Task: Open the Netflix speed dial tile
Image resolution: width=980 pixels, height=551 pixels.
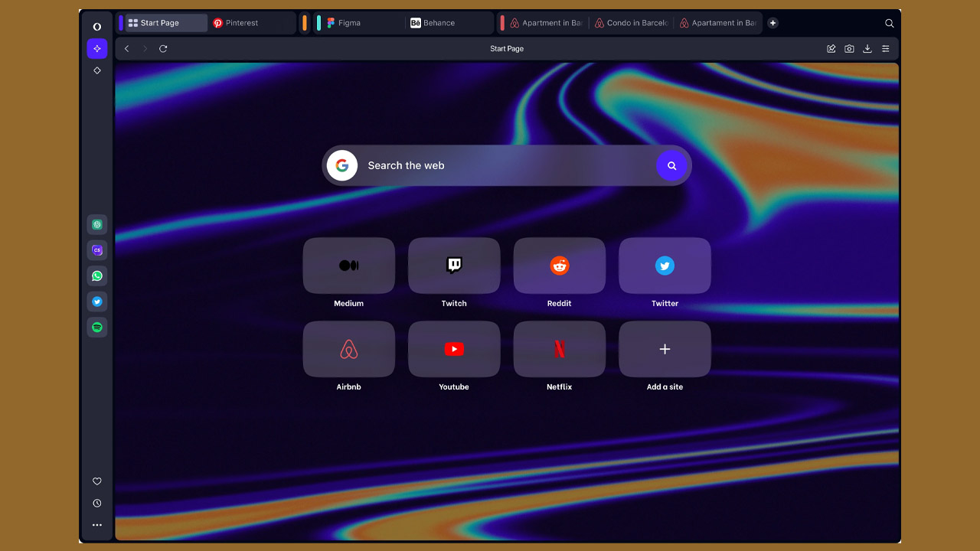Action: click(560, 349)
